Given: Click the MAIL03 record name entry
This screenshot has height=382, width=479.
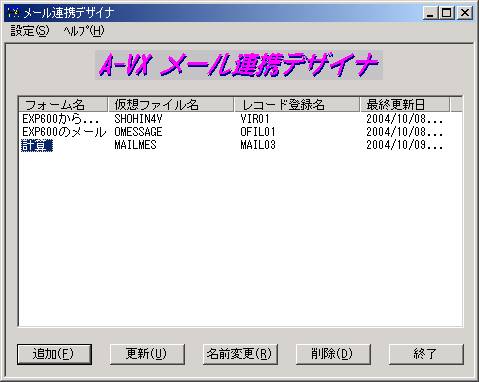Looking at the screenshot, I should click(258, 145).
